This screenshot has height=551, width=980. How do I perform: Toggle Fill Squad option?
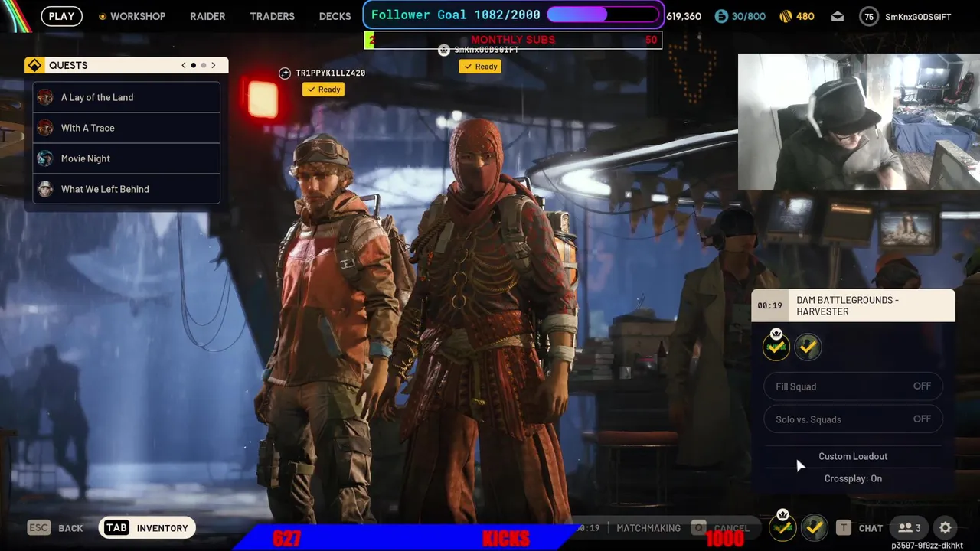853,386
